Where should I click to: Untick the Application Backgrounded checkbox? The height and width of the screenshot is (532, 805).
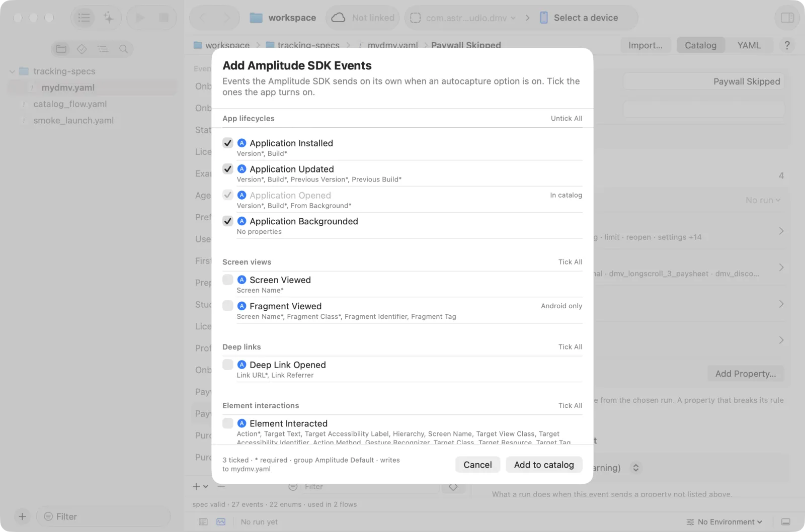[228, 221]
